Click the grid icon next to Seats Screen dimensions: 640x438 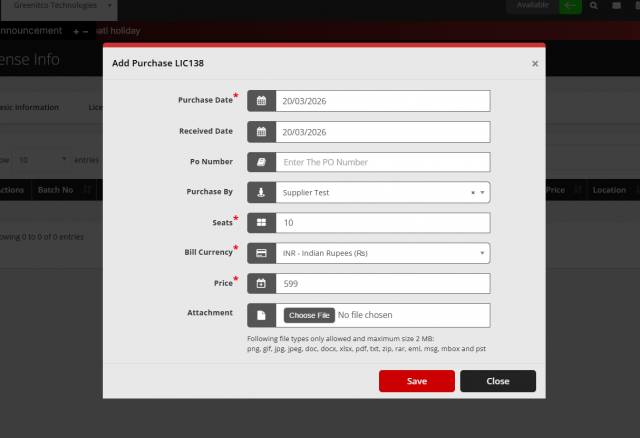pos(261,223)
